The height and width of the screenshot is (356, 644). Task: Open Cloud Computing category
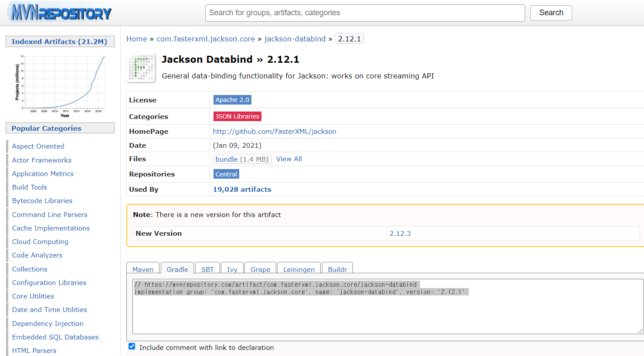[40, 241]
